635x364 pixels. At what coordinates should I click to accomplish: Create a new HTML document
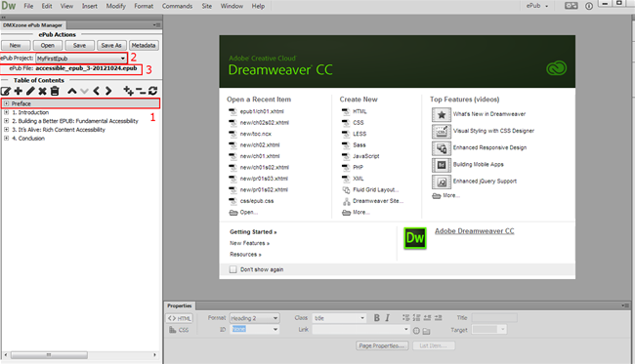[360, 111]
